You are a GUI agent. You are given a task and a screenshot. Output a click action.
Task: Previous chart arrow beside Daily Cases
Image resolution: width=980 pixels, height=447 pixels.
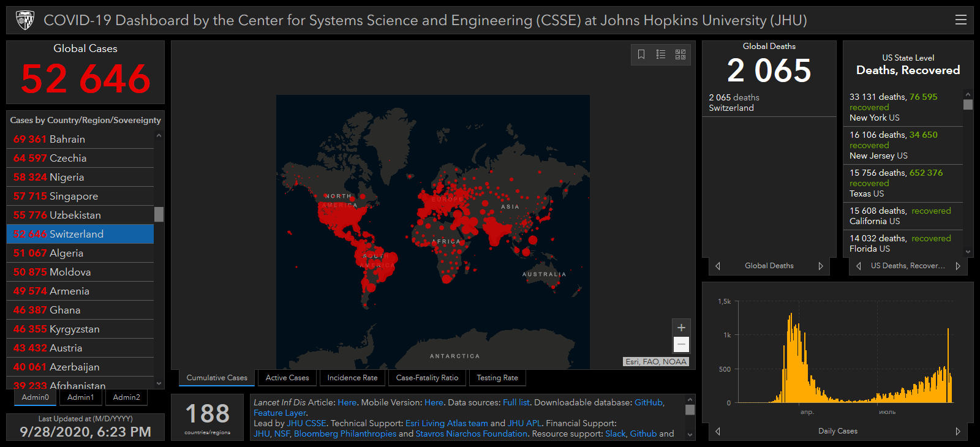pos(718,431)
